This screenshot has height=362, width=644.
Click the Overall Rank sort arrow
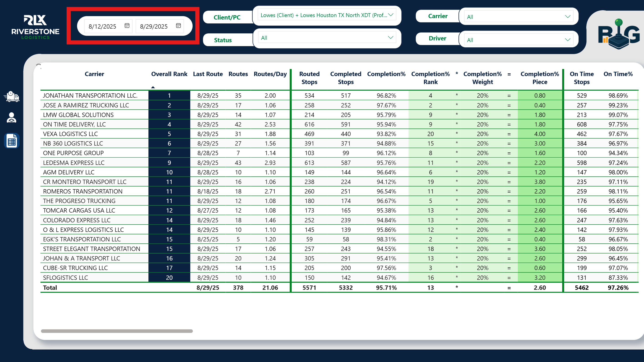click(153, 87)
